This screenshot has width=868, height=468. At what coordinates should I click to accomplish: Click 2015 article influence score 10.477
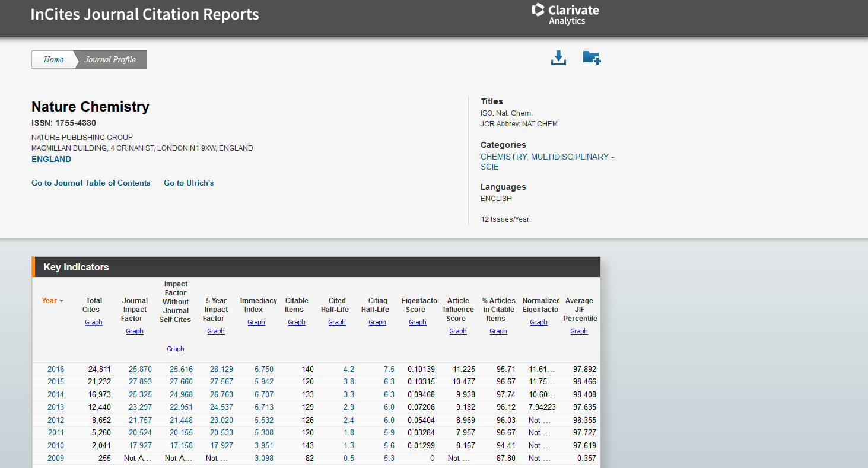pyautogui.click(x=464, y=381)
